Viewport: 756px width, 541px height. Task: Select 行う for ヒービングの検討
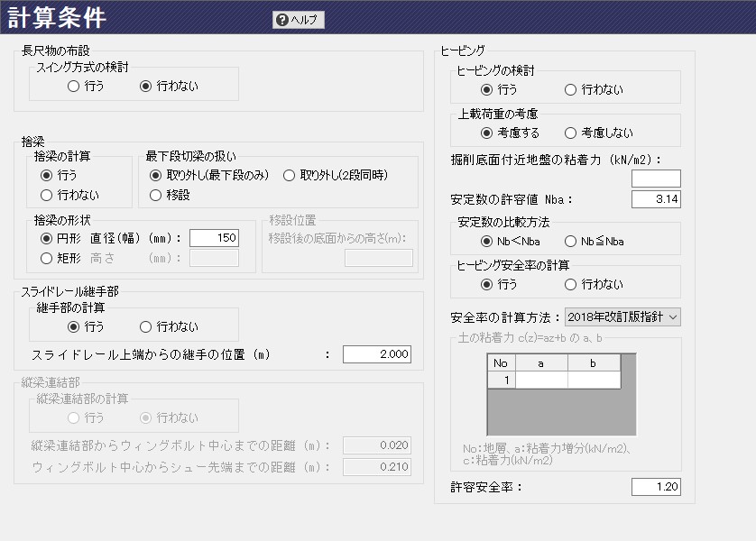(499, 89)
